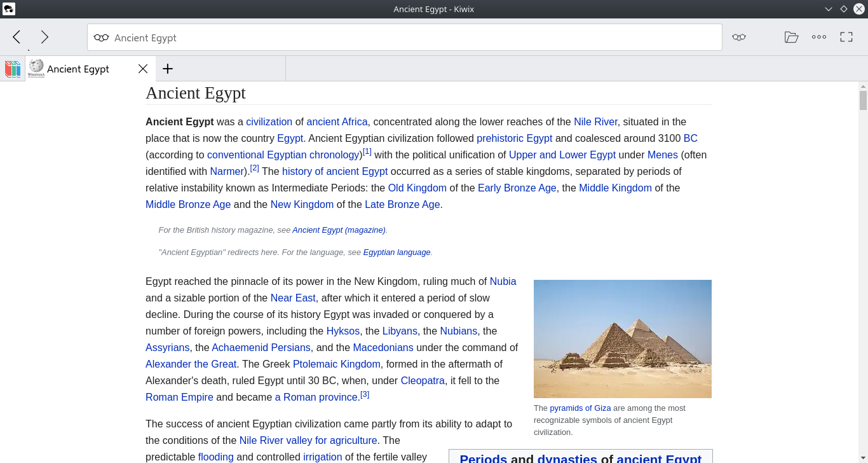Open the Near East link
The image size is (868, 463).
(293, 298)
